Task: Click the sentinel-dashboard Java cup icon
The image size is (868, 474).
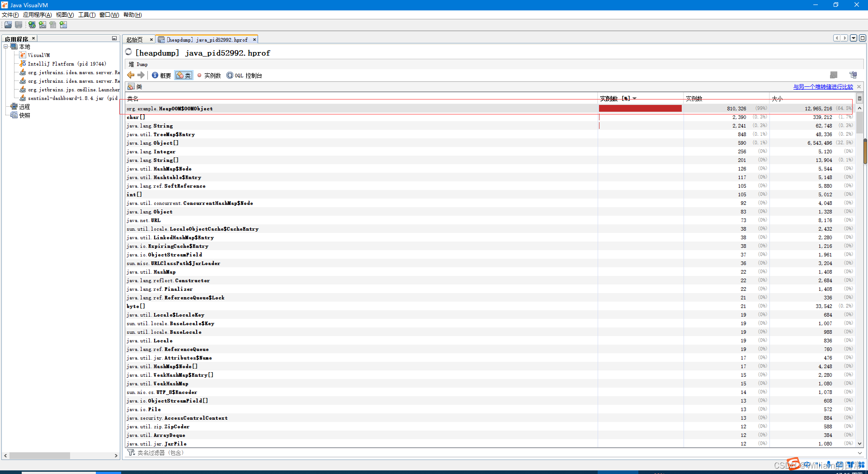Action: pos(23,98)
